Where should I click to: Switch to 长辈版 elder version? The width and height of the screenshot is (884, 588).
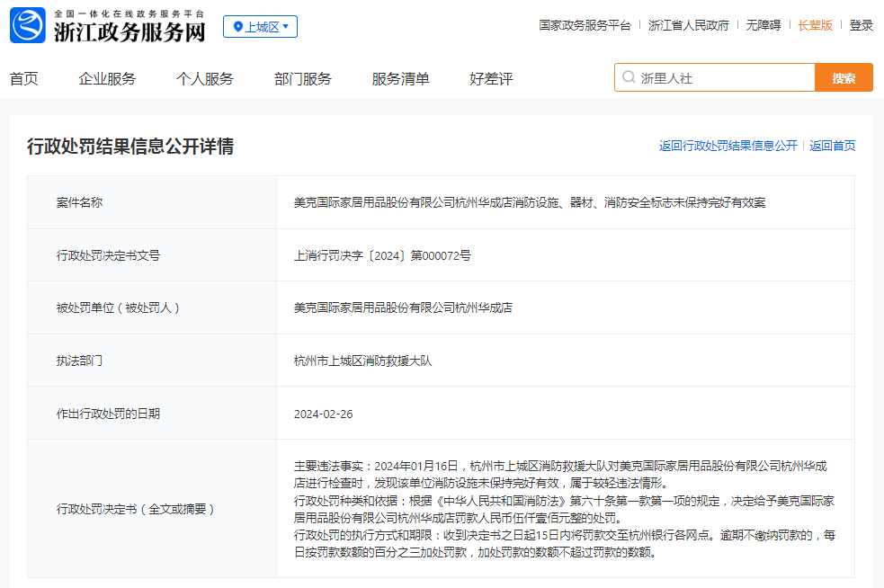pos(816,25)
